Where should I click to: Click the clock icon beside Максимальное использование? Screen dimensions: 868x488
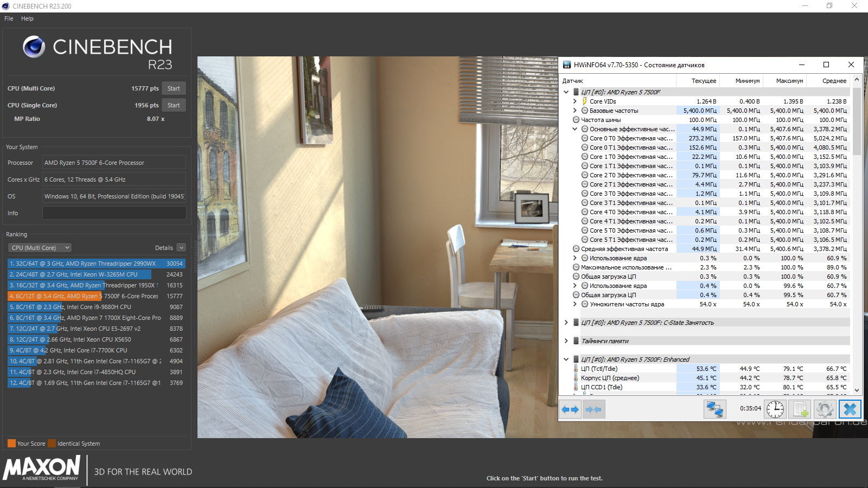[576, 267]
